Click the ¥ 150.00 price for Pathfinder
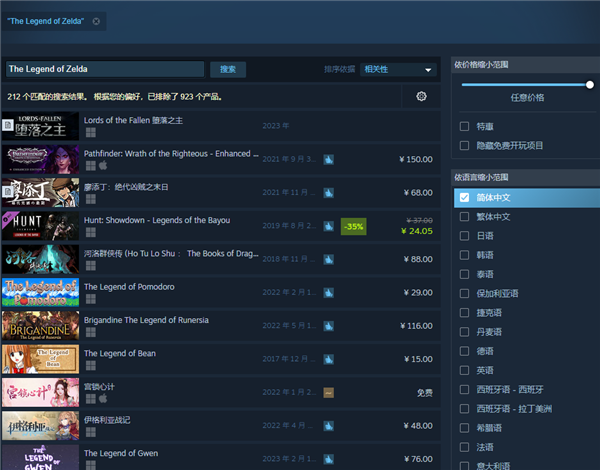This screenshot has height=470, width=600. (416, 159)
